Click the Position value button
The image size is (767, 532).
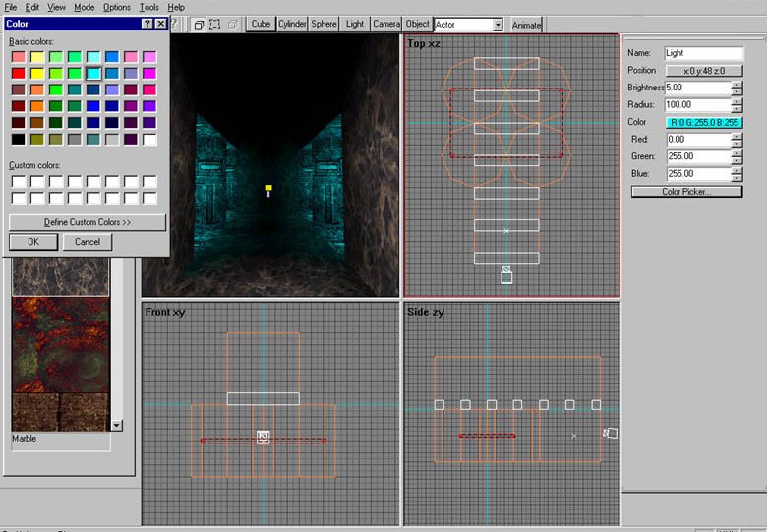[x=704, y=71]
